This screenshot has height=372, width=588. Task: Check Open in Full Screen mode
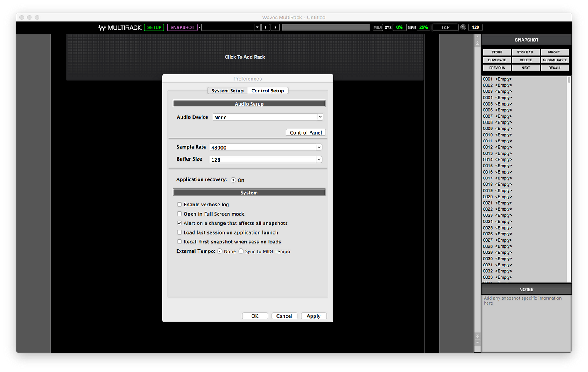[x=179, y=214]
